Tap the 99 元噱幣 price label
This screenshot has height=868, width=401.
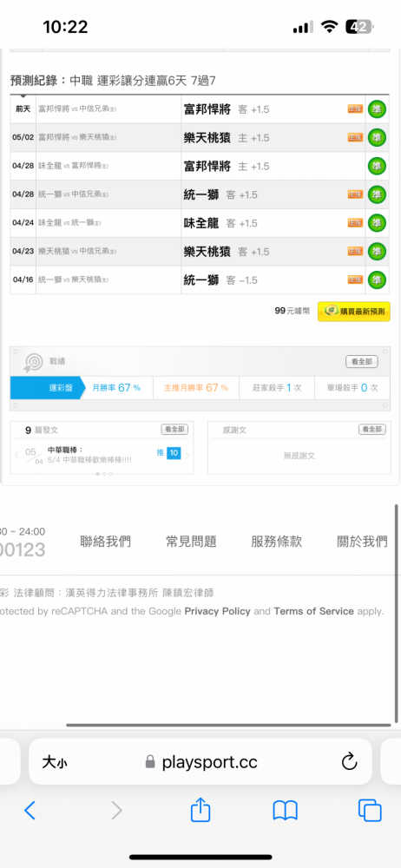click(x=293, y=311)
